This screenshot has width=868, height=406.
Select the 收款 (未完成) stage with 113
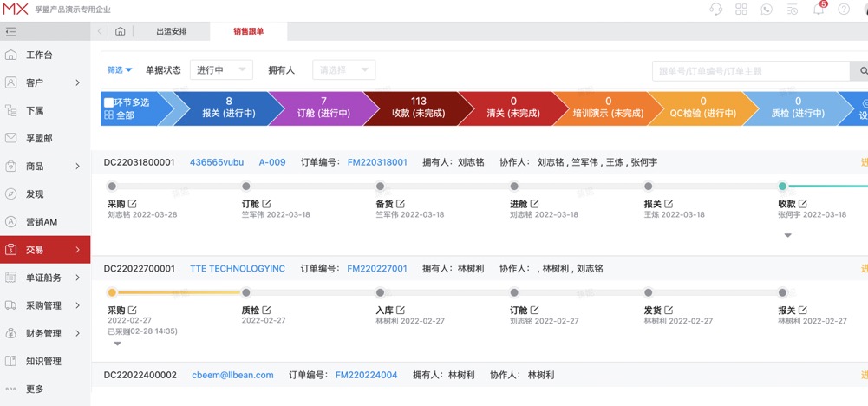tap(418, 108)
